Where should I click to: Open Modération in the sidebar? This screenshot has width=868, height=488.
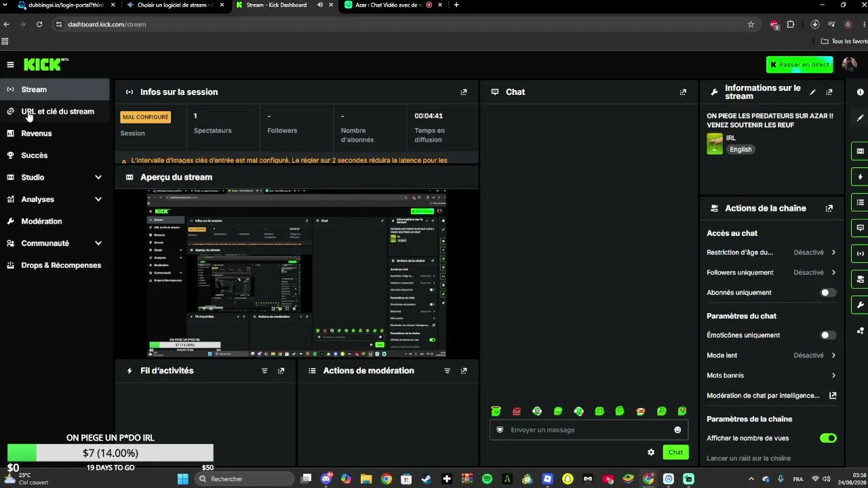[x=54, y=222]
